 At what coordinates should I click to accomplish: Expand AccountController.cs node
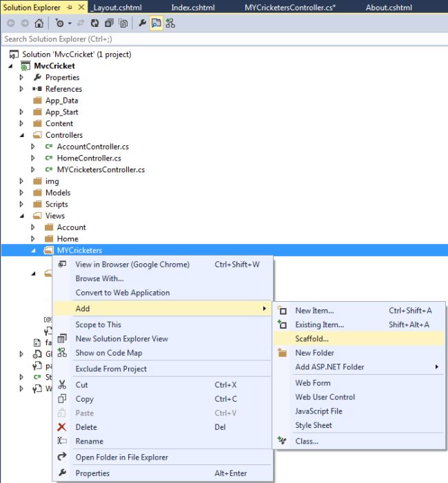(x=33, y=147)
